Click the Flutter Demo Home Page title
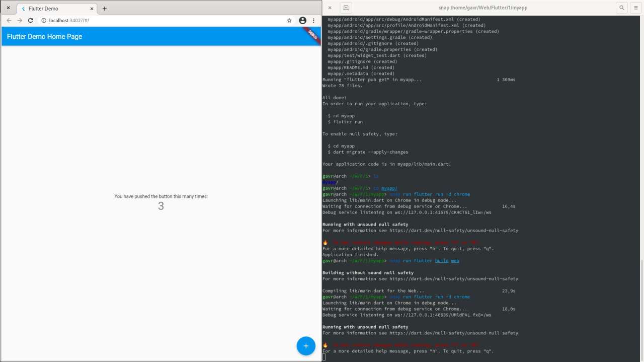This screenshot has width=644, height=362. click(44, 36)
